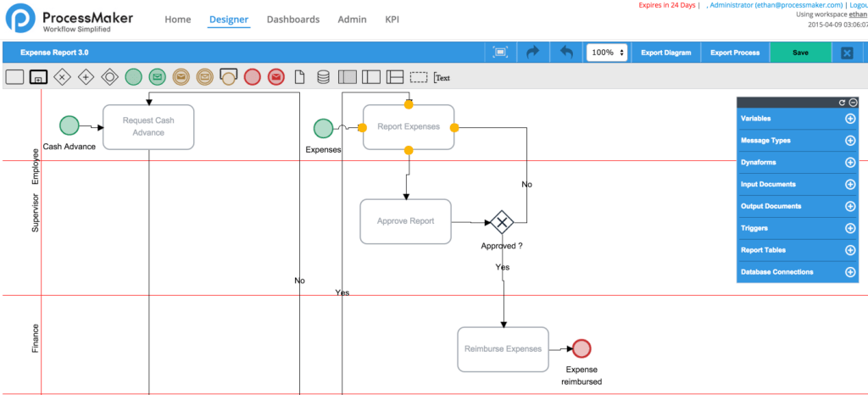Go to the Admin tab
The width and height of the screenshot is (868, 395).
pos(352,19)
